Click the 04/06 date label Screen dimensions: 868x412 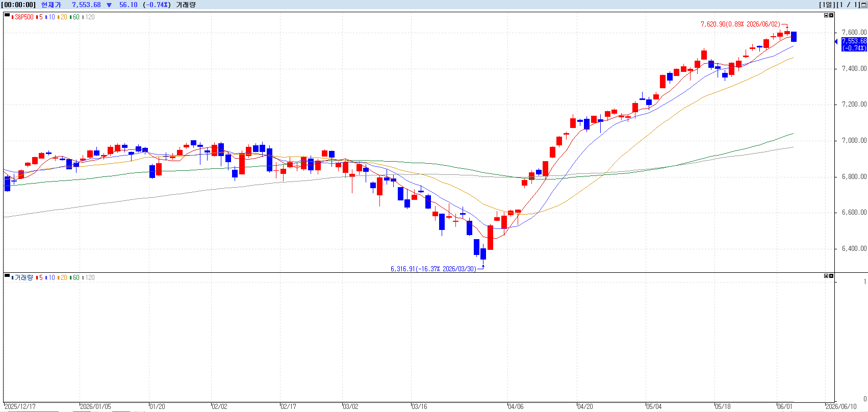[x=516, y=406]
